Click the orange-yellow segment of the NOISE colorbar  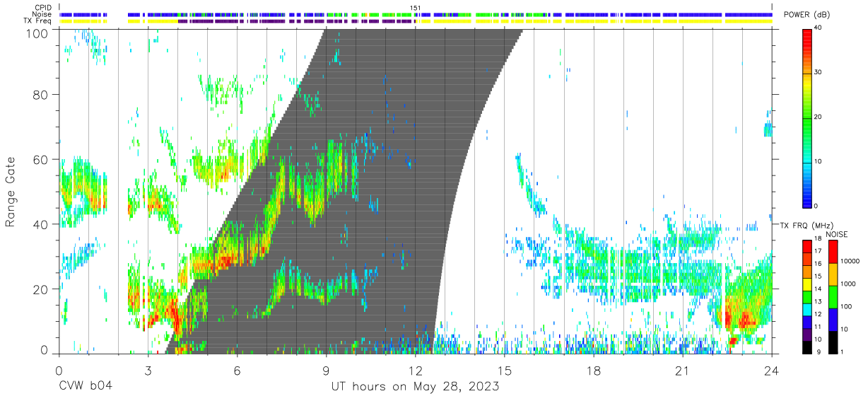click(833, 274)
